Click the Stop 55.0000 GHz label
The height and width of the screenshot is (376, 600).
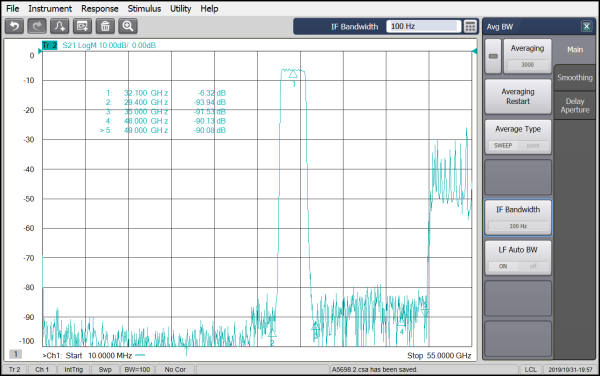pos(439,356)
